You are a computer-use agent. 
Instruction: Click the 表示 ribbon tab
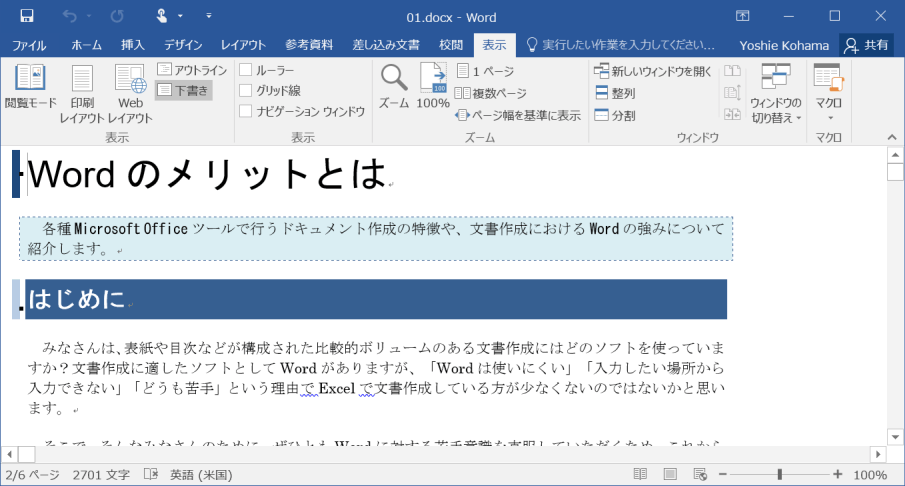[x=494, y=45]
